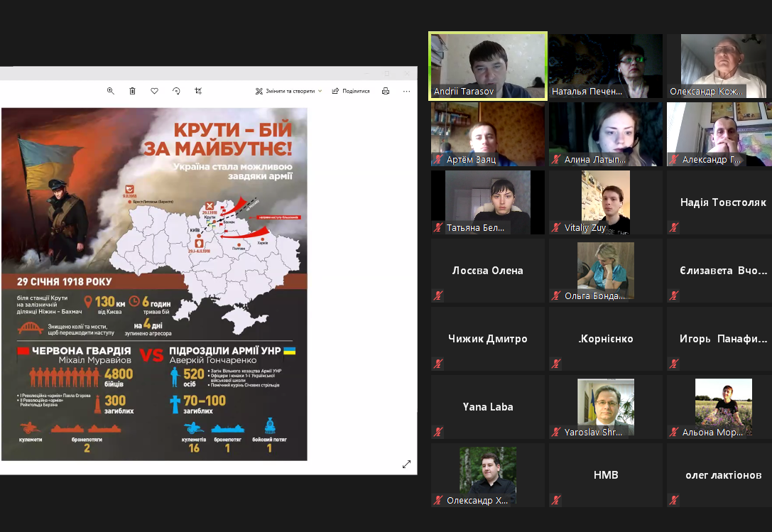Open fullscreen with the diagonal arrows icon
Image resolution: width=772 pixels, height=532 pixels.
click(406, 464)
